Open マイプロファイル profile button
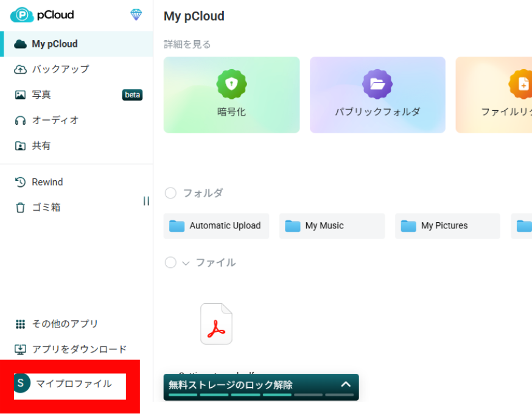The width and height of the screenshot is (532, 414). click(x=69, y=384)
